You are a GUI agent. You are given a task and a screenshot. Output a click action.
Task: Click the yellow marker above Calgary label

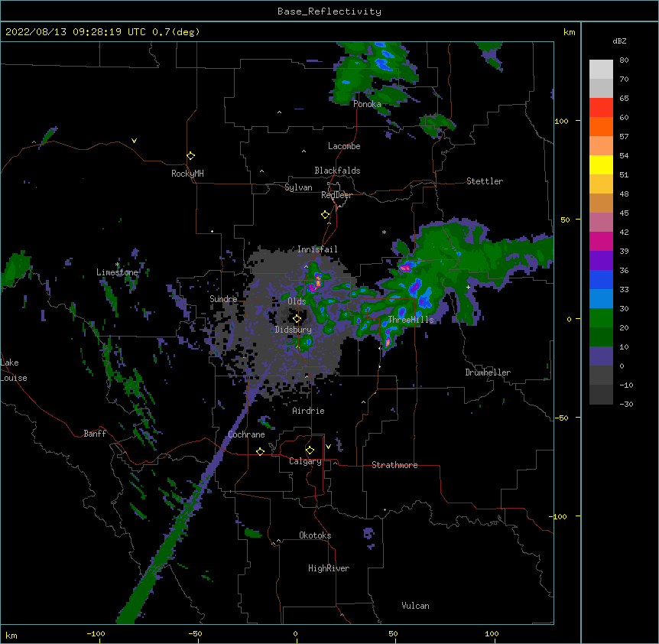click(x=310, y=450)
